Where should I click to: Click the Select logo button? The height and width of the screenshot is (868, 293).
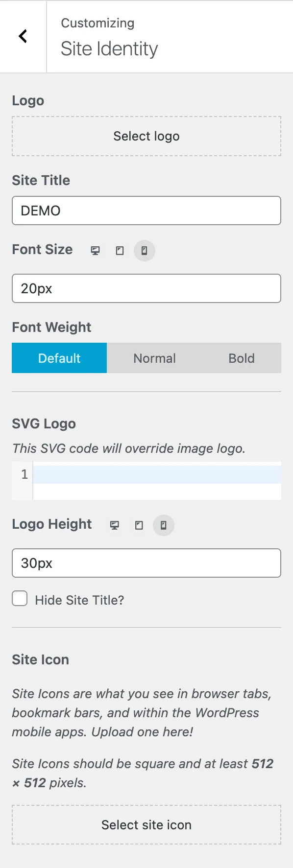click(x=146, y=136)
